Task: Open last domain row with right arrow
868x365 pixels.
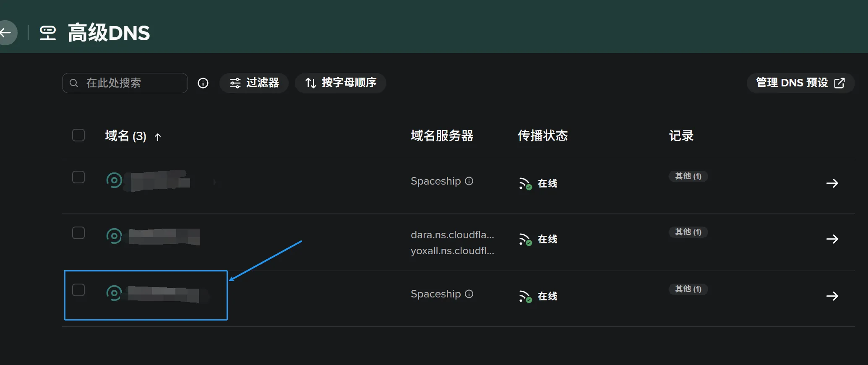Action: [832, 296]
